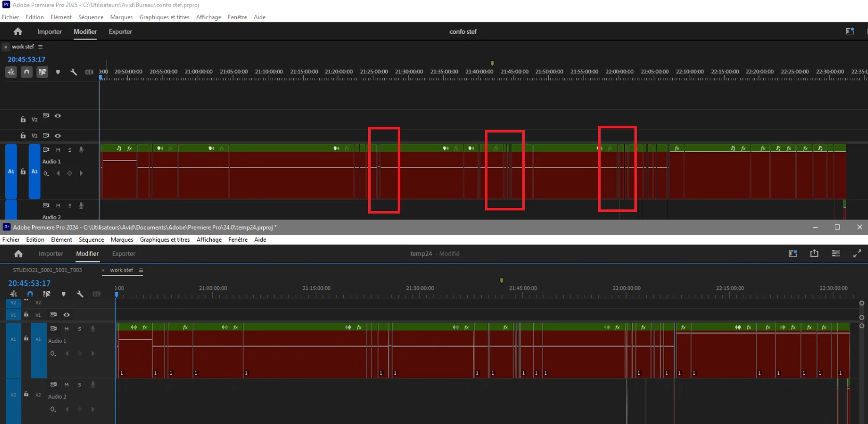Open Audio 2 keyframe display menu, Premiere 2024
Image resolution: width=868 pixels, height=424 pixels.
click(53, 409)
